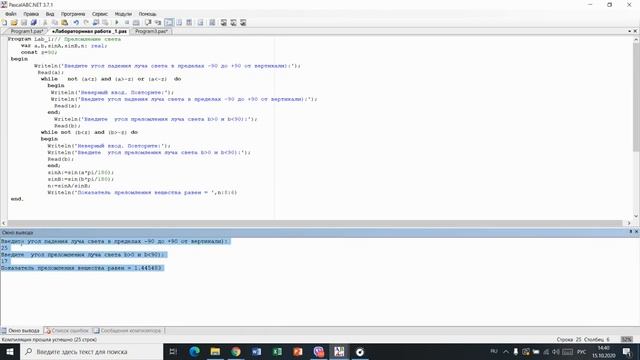
Task: Open the Windows Start menu
Action: [x=10, y=351]
